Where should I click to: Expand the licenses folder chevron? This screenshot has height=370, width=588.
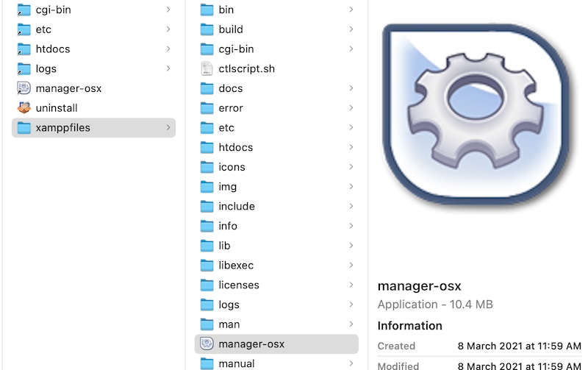pyautogui.click(x=351, y=285)
